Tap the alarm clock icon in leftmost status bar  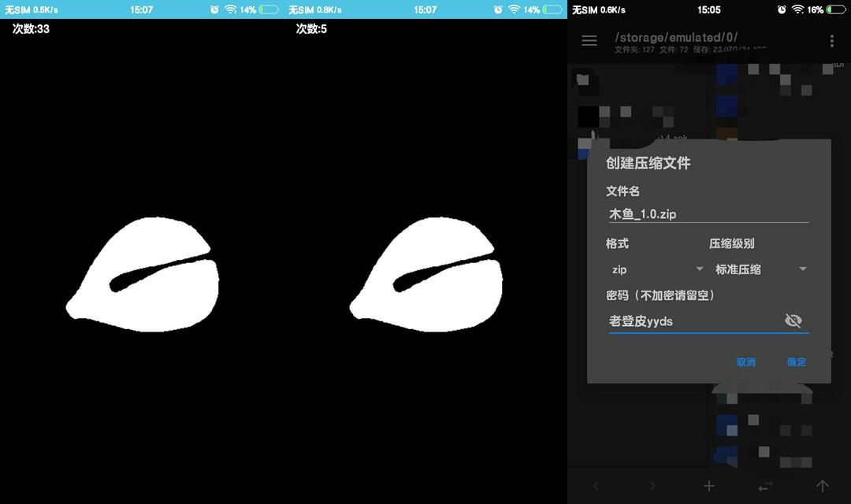tap(214, 9)
